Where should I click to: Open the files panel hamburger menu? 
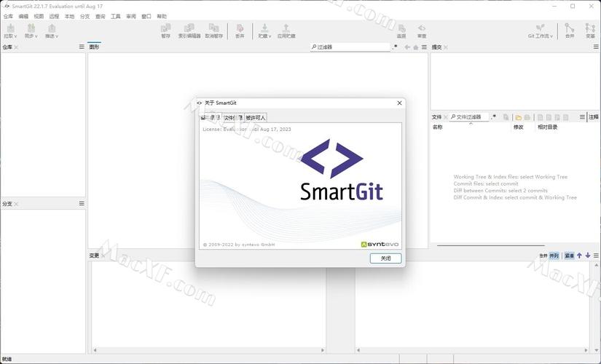click(582, 117)
